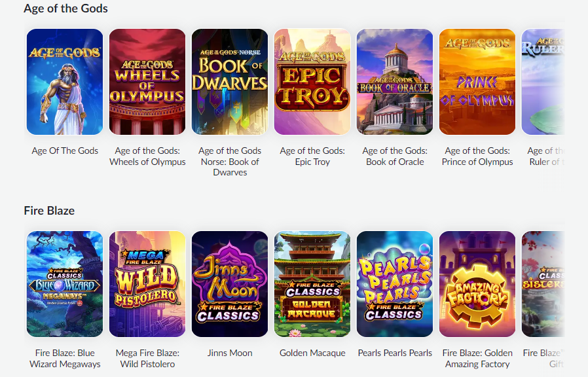
Task: Click the 'Mega Fire Blaze: Wild Pistolero' title
Action: [x=147, y=359]
